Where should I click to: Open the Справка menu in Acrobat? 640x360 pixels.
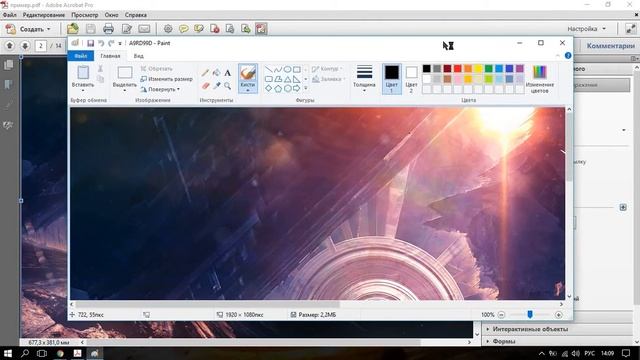(136, 15)
